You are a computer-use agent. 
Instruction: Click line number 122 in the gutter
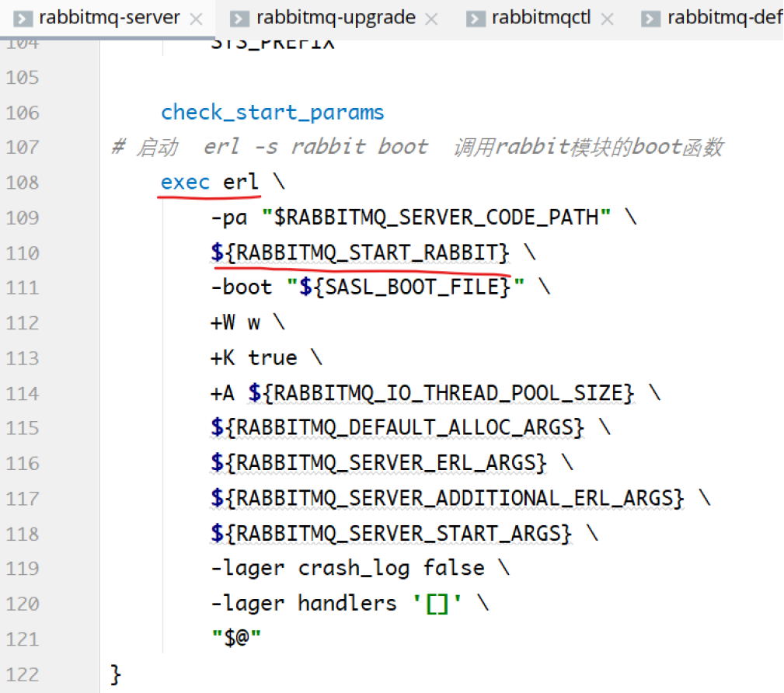click(22, 674)
